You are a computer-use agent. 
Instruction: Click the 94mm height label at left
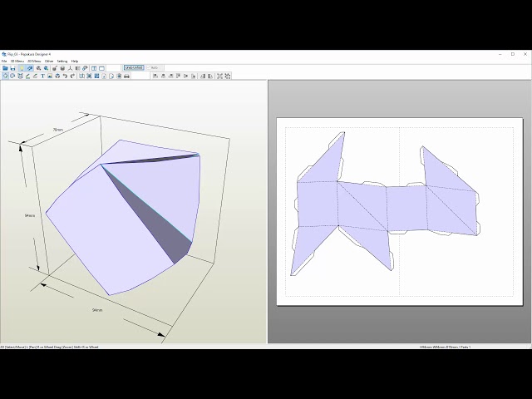(30, 215)
